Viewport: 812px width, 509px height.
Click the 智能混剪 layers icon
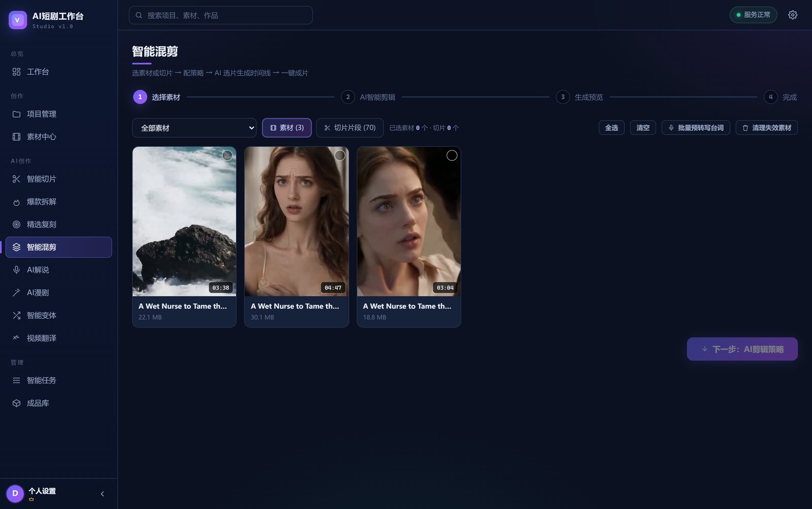[16, 247]
